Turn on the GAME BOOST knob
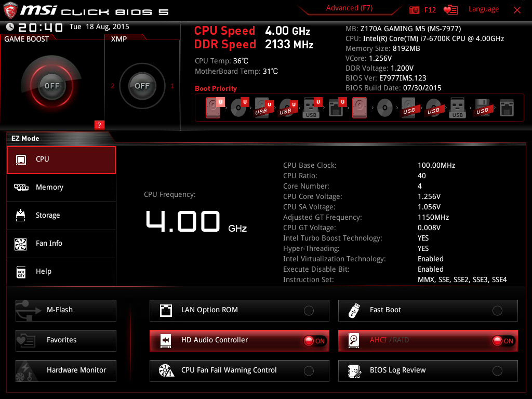Viewport: 532px width, 399px height. pos(51,86)
